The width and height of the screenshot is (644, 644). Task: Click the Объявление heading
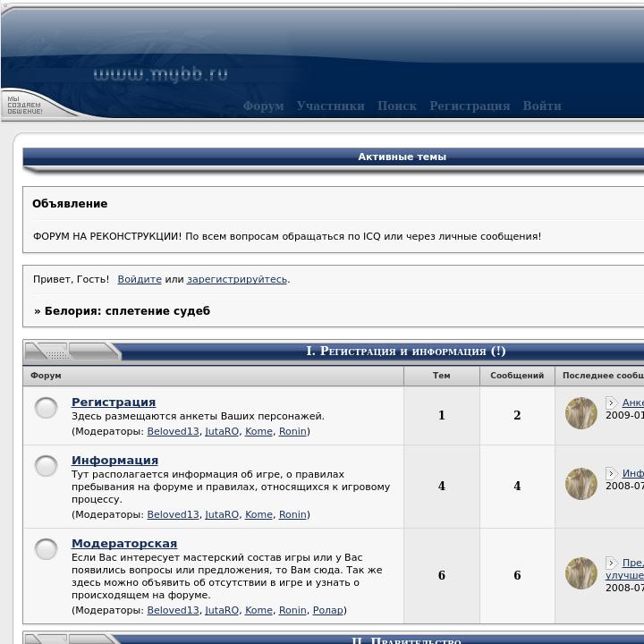[x=70, y=204]
